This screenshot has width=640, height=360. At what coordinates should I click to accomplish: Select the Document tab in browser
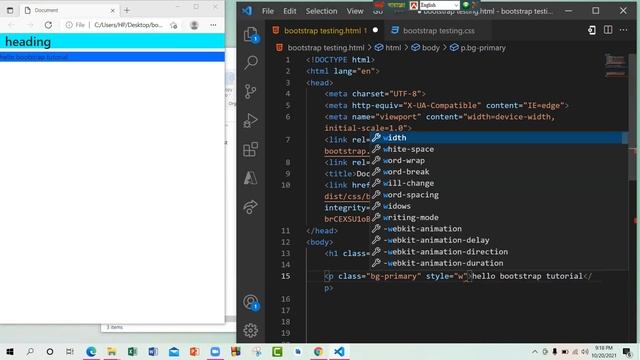pyautogui.click(x=69, y=10)
